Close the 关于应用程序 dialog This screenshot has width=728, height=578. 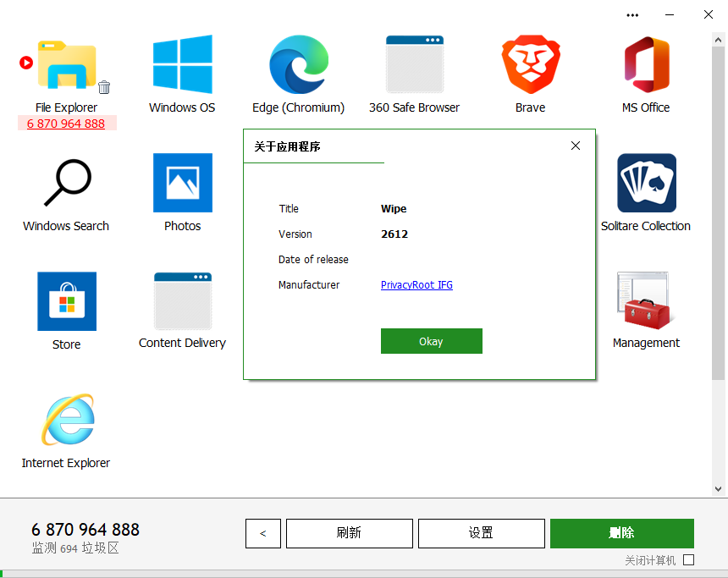576,146
